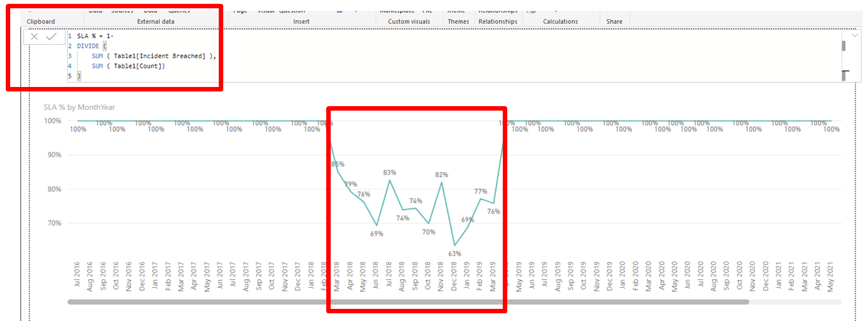The image size is (868, 321).
Task: Click the SUM ( Table1[Incident Breached] ) line
Action: [154, 56]
